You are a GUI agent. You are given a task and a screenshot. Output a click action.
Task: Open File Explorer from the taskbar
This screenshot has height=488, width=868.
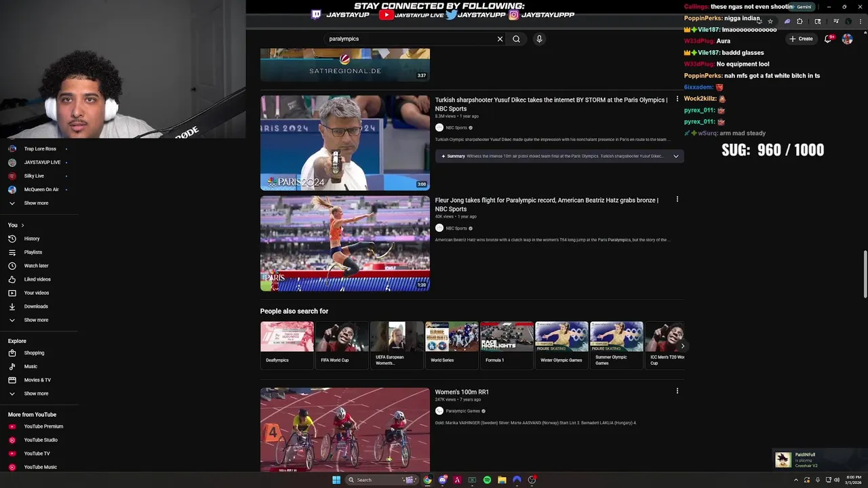click(x=502, y=480)
